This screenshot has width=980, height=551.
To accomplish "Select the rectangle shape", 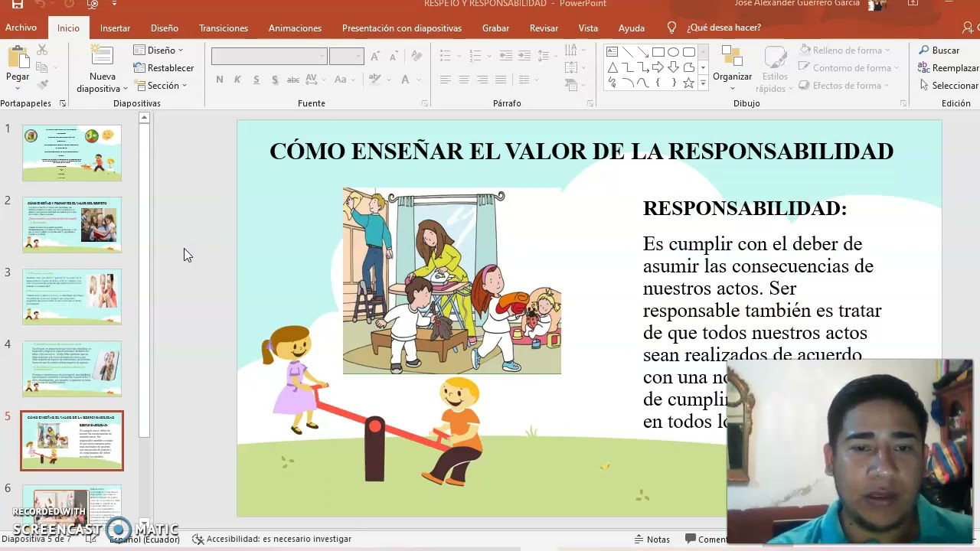I will [658, 52].
